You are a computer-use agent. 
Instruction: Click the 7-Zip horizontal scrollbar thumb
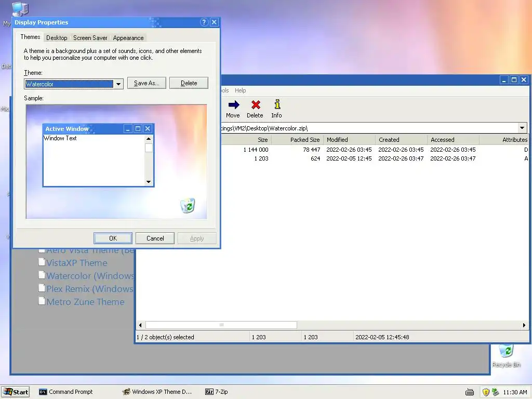[221, 325]
